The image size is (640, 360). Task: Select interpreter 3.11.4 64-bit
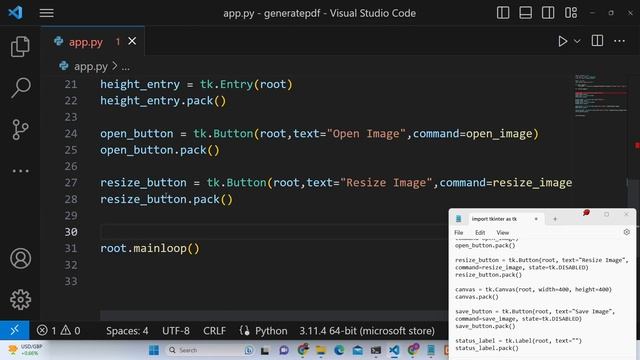click(367, 331)
